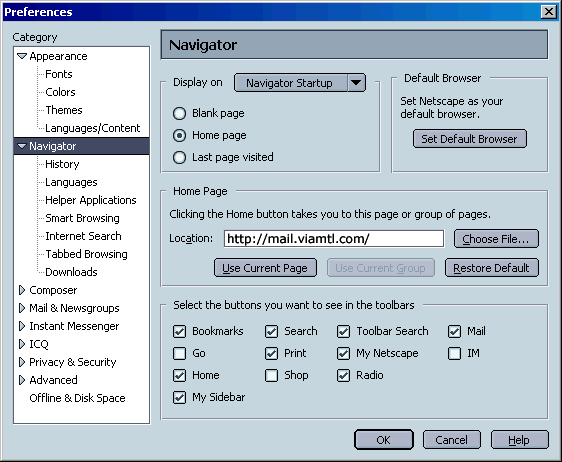
Task: Select Fonts in category tree
Action: click(x=59, y=74)
